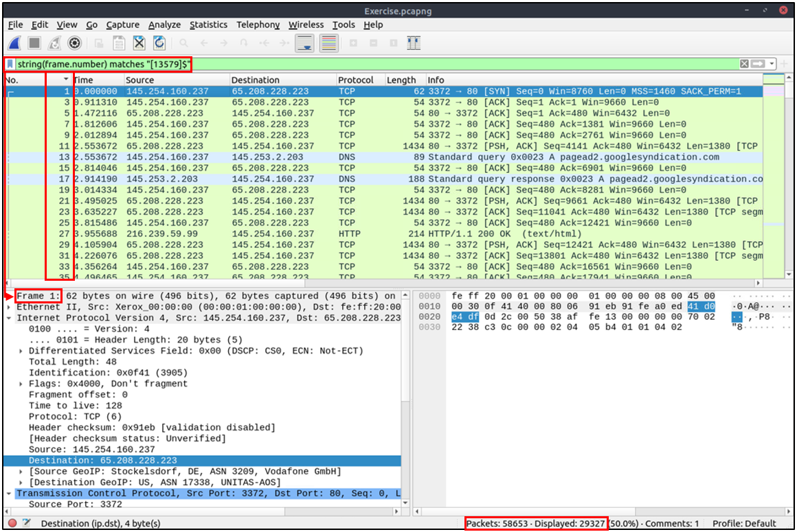Open the Statistics menu
The image size is (797, 532).
pyautogui.click(x=208, y=25)
